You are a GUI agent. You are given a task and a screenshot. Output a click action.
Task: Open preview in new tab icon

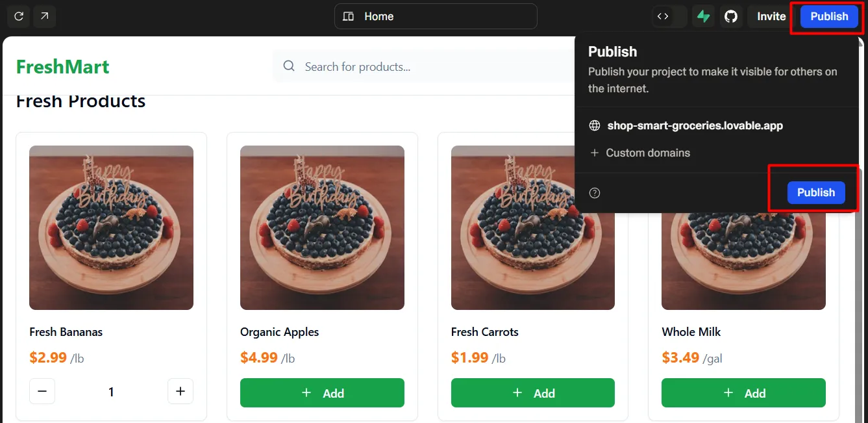[44, 16]
